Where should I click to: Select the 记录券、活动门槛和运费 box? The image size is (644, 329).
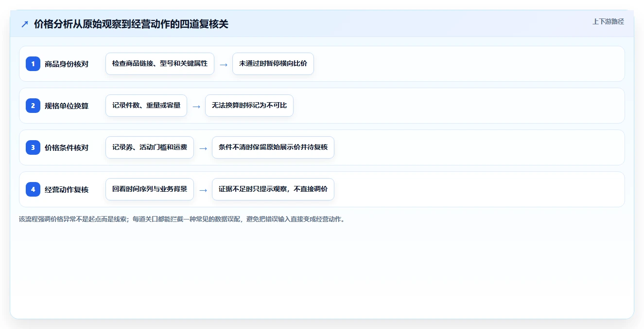[150, 147]
